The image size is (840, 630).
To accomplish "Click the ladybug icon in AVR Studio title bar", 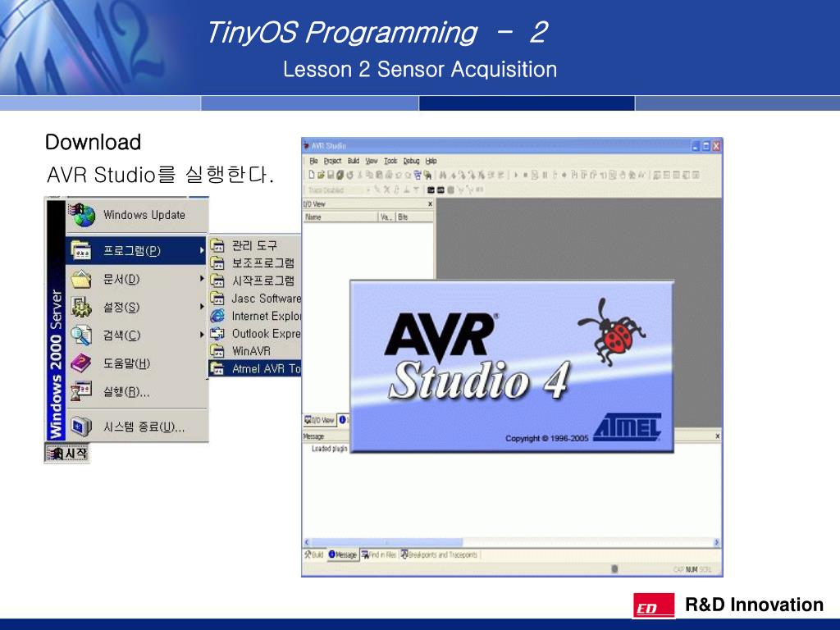I will click(307, 146).
